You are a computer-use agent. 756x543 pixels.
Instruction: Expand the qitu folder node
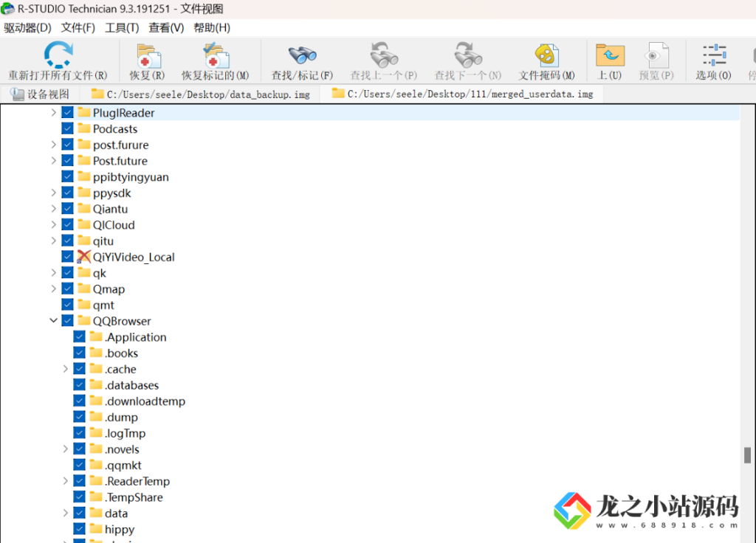53,241
